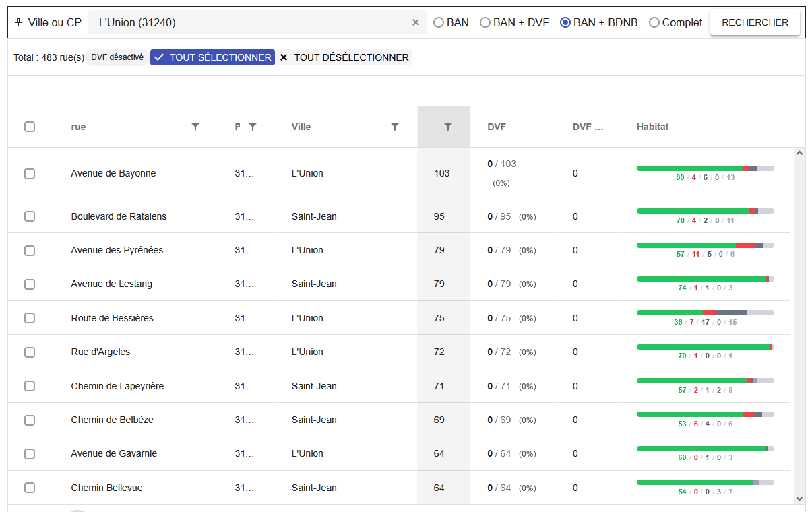Check the header select-all checkbox
This screenshot has width=812, height=512.
(30, 127)
